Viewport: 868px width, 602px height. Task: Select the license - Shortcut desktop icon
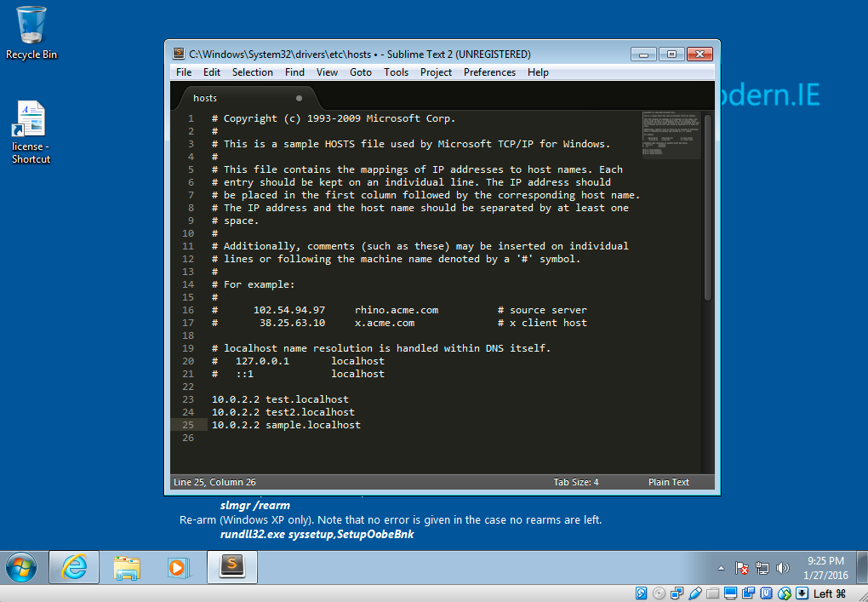click(x=31, y=132)
